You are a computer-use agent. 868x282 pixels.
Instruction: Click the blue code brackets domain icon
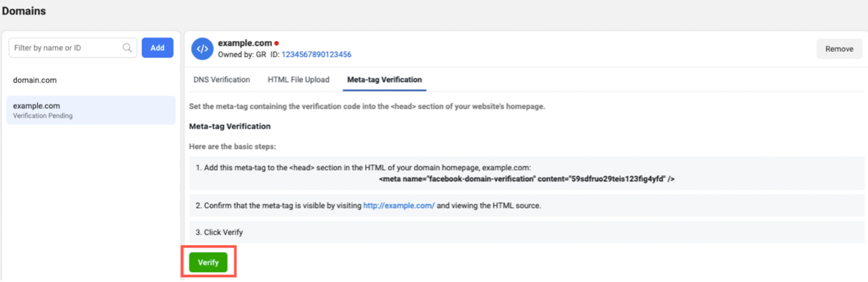tap(202, 49)
